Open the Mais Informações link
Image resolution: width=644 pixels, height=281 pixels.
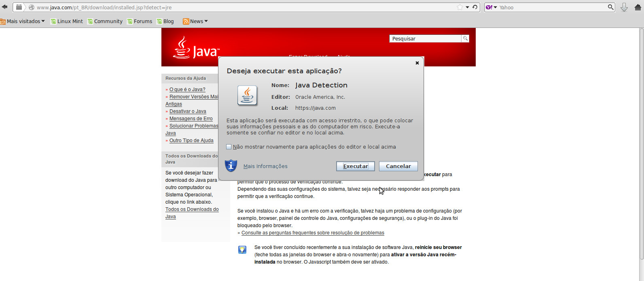(x=265, y=166)
